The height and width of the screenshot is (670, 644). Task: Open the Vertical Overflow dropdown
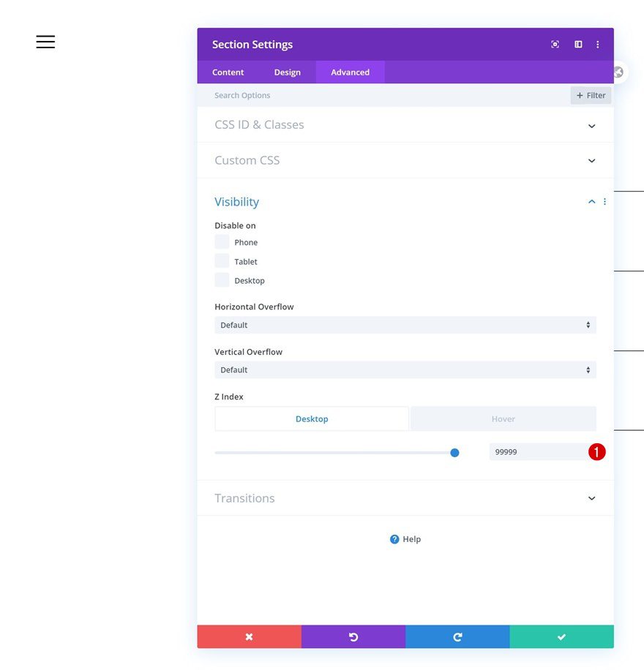tap(405, 369)
